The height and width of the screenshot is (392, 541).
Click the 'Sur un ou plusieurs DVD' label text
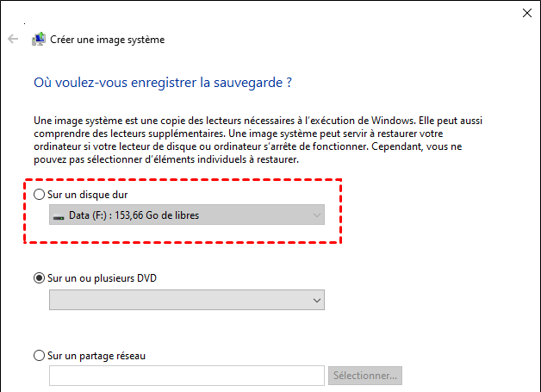tap(104, 277)
